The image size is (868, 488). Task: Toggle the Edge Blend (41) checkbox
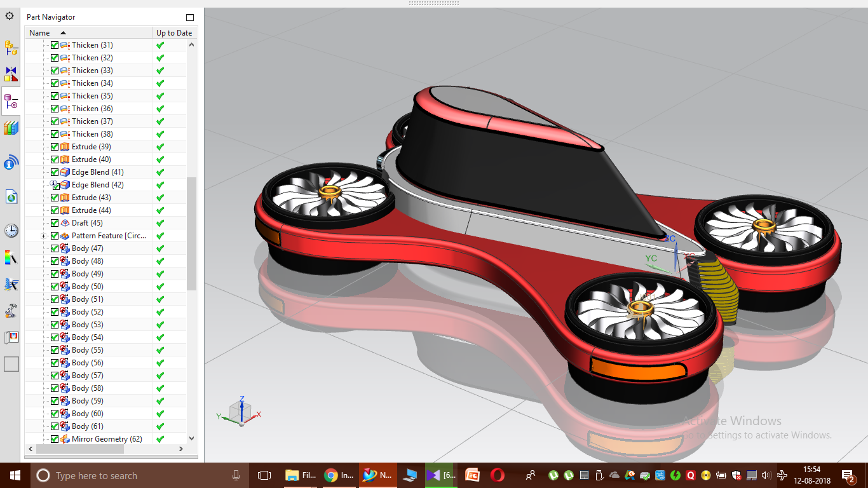coord(54,172)
